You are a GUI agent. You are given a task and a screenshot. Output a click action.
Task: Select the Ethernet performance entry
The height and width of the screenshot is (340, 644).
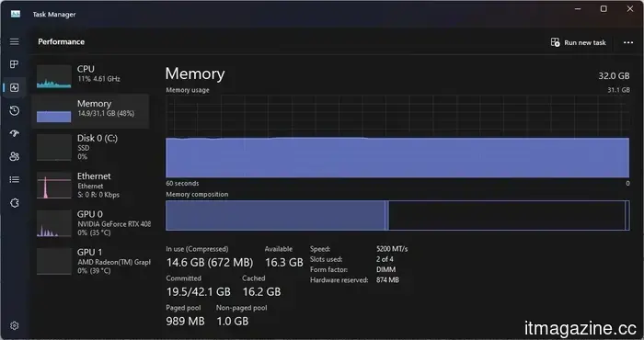pyautogui.click(x=90, y=186)
